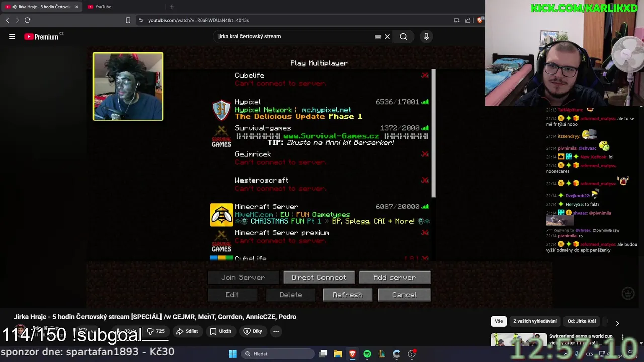Clear the YouTube search query with X
The width and height of the screenshot is (644, 362).
pyautogui.click(x=387, y=36)
